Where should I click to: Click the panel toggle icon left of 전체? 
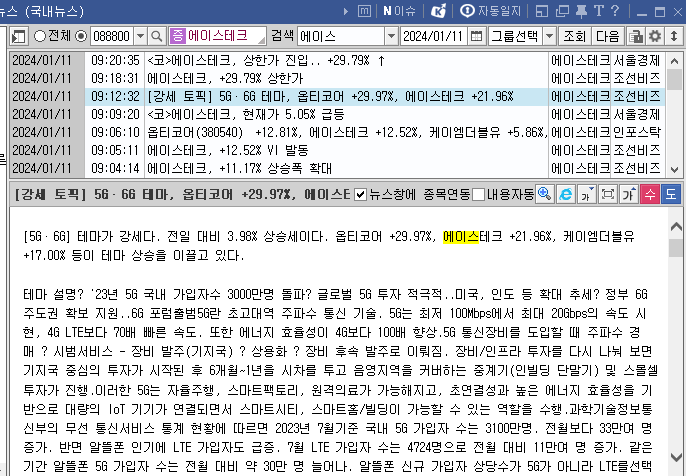(x=19, y=36)
